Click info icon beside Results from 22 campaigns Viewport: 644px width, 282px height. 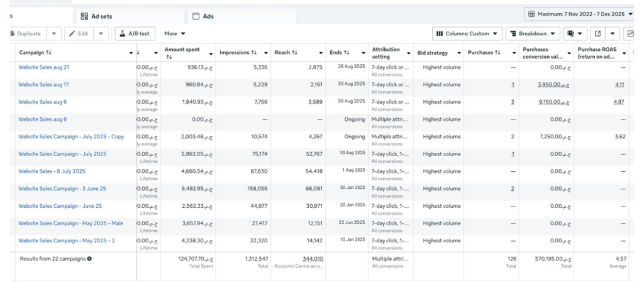click(x=89, y=258)
